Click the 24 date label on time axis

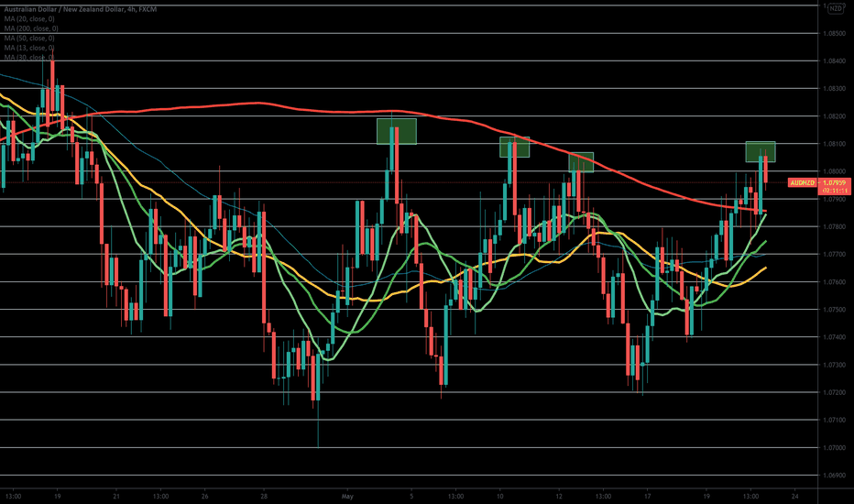pos(795,497)
